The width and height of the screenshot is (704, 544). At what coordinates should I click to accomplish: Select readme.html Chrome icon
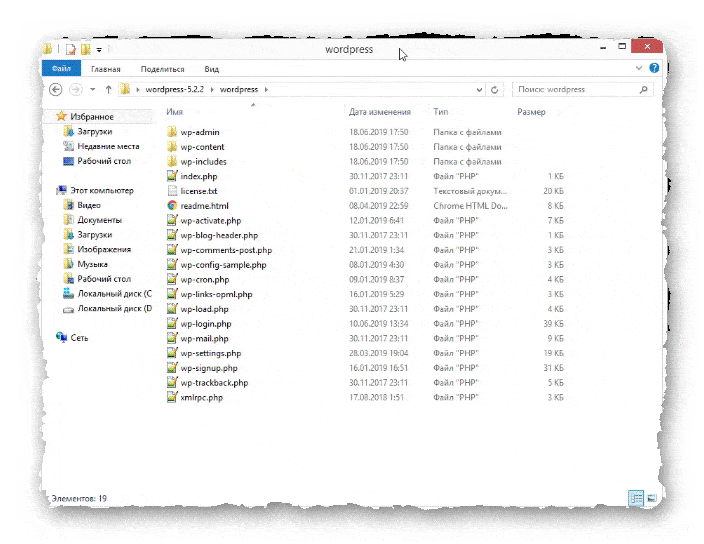click(x=172, y=206)
